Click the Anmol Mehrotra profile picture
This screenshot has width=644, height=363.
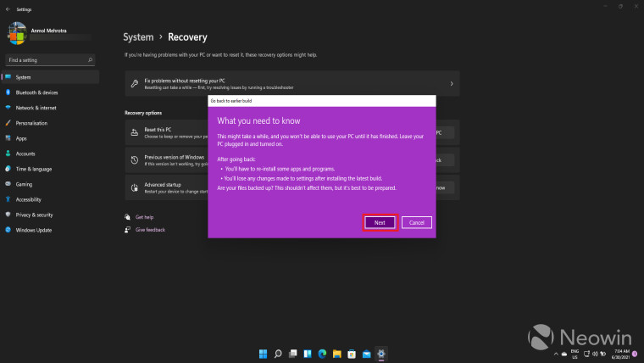click(17, 33)
